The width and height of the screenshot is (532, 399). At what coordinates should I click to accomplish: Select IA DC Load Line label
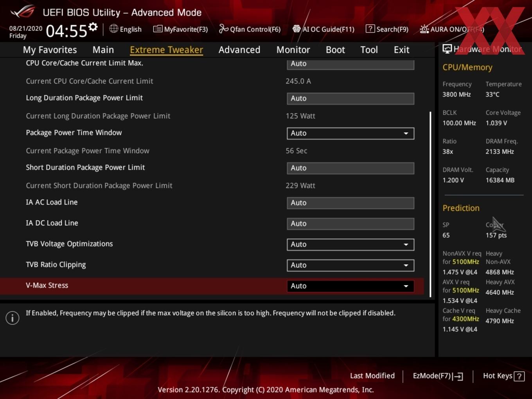(52, 223)
